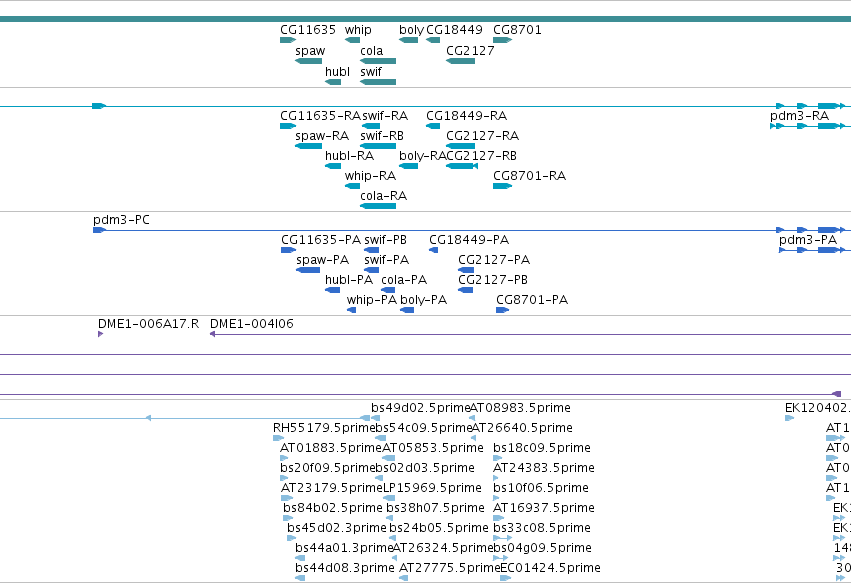Click the CG2127-PA protein label
851x583 pixels.
pyautogui.click(x=494, y=260)
